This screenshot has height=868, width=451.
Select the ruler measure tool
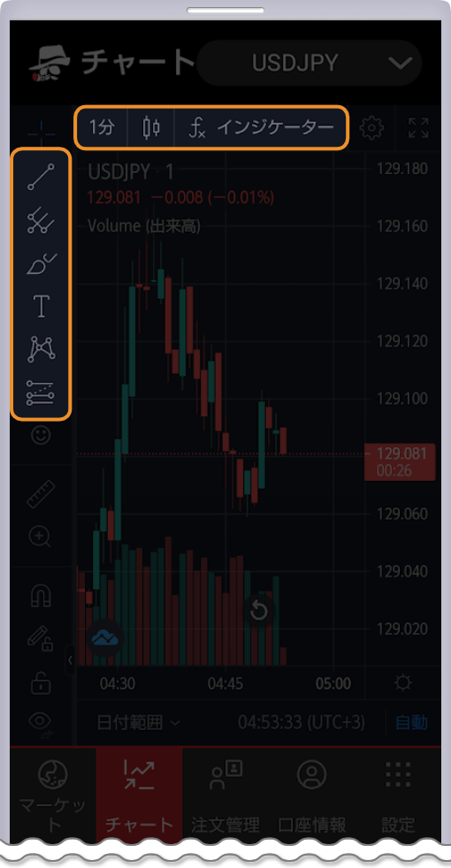tap(41, 494)
